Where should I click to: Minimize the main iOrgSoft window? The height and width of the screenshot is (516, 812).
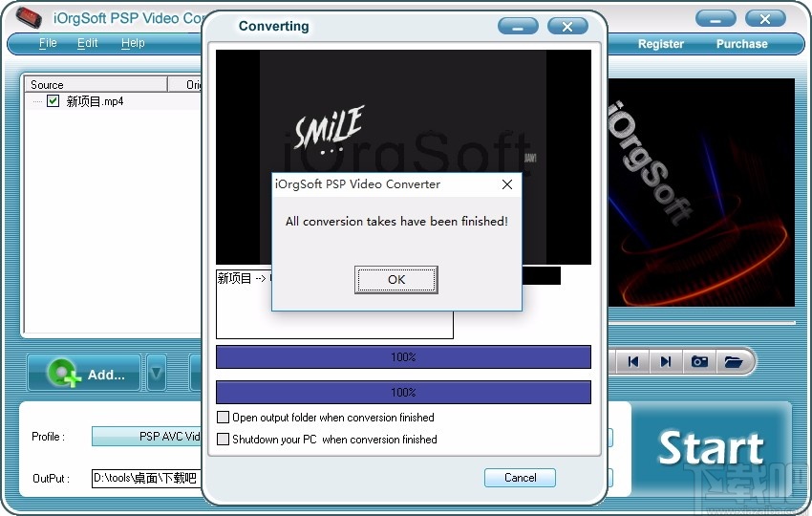pos(716,19)
